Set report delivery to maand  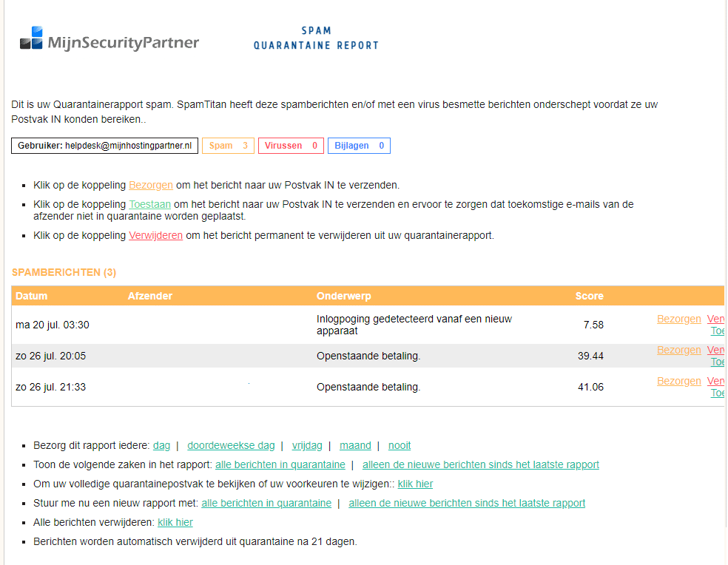355,446
